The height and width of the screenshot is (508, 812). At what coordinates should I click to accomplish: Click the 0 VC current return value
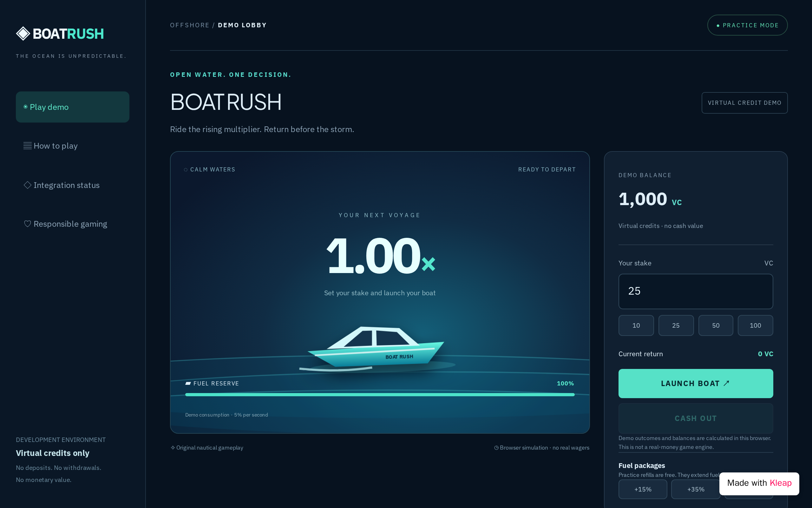coord(765,354)
